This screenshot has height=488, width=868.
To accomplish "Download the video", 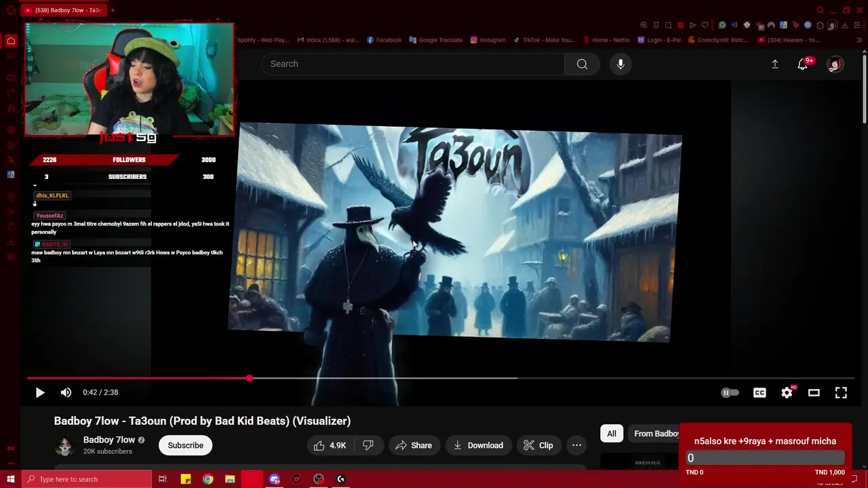I will [478, 445].
